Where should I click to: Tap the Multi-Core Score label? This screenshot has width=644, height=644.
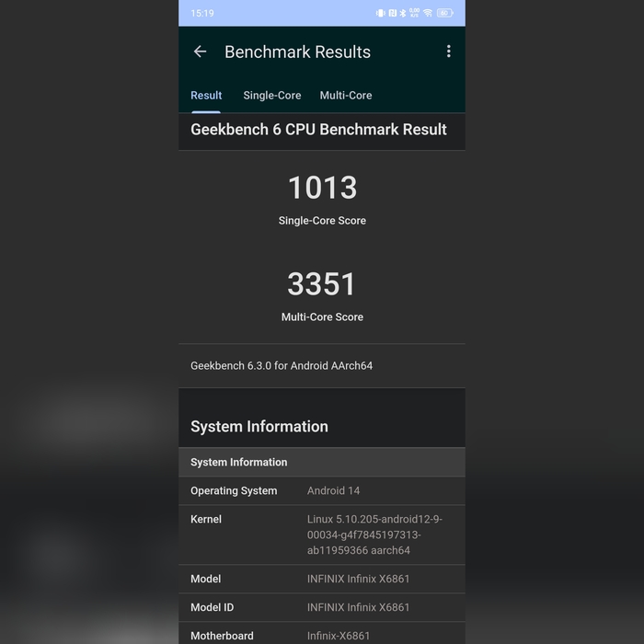coord(322,317)
